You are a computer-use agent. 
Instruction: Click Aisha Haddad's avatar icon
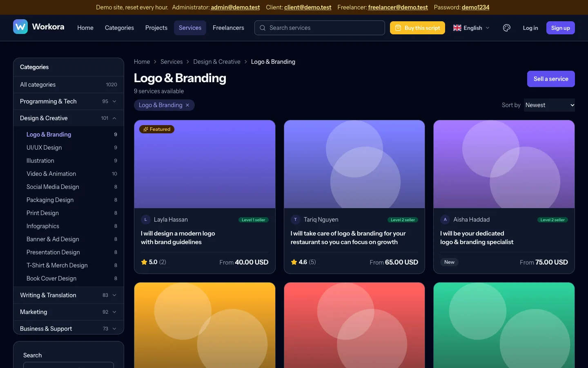tap(445, 220)
